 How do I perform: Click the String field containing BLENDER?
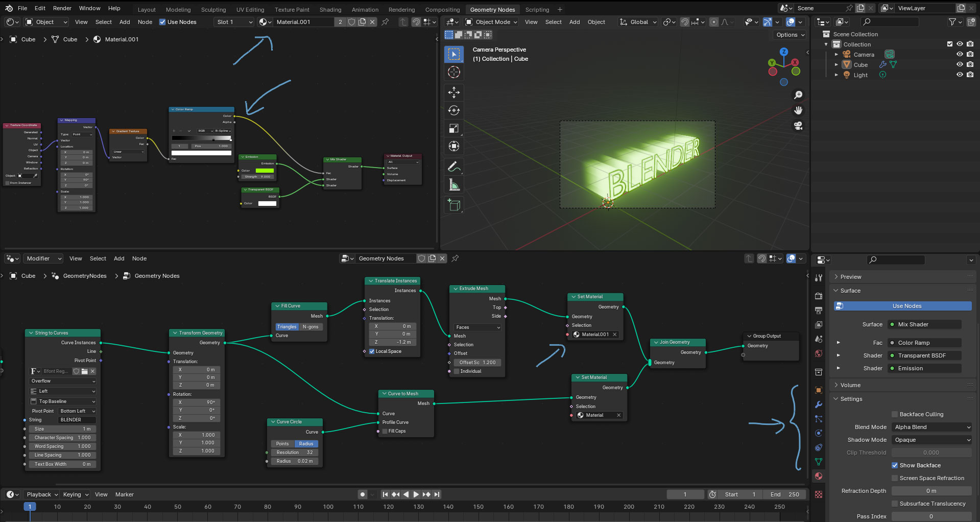coord(77,420)
